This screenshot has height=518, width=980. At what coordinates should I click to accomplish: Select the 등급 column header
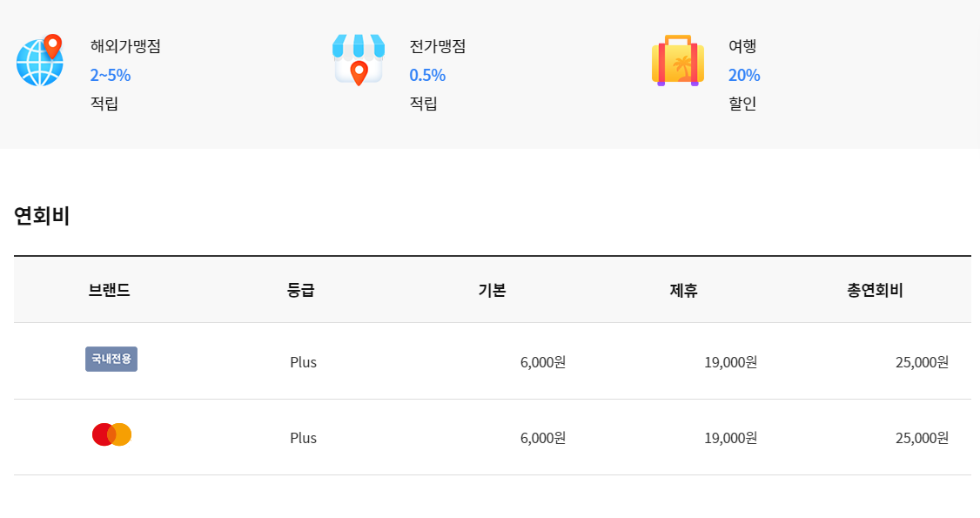pos(303,290)
